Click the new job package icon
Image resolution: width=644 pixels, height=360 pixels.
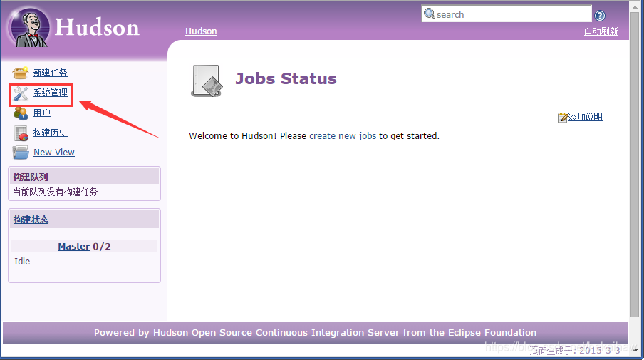[20, 72]
